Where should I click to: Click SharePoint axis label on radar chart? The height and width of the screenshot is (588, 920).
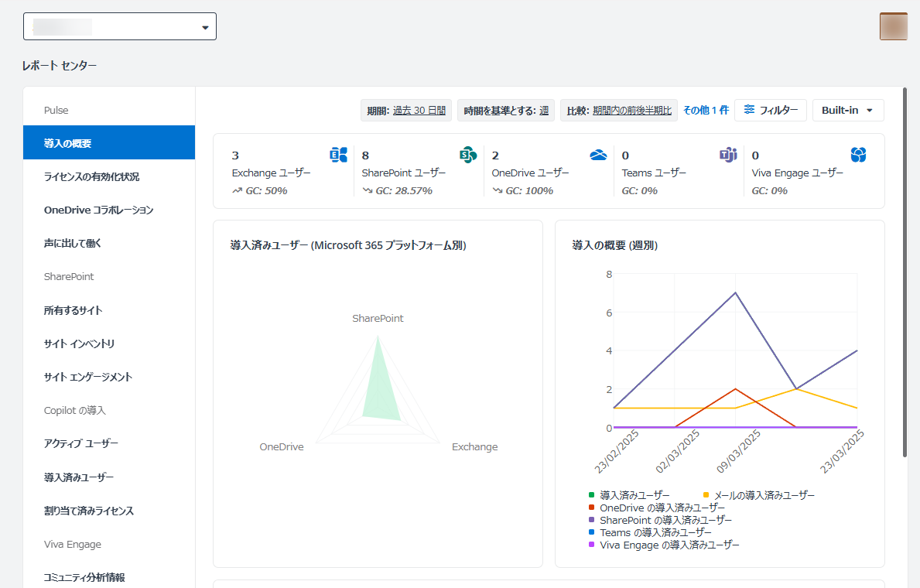(378, 318)
